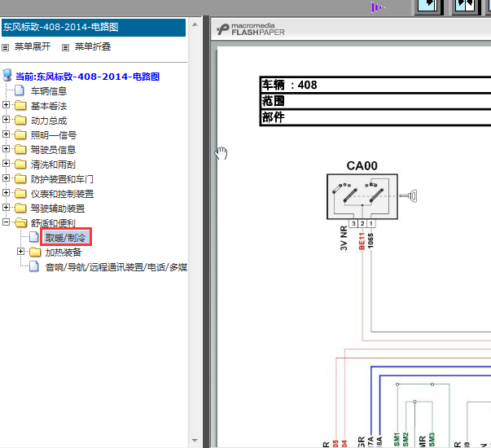Expand the 驾驶辅助装置 tree node
491x448 pixels.
point(6,207)
